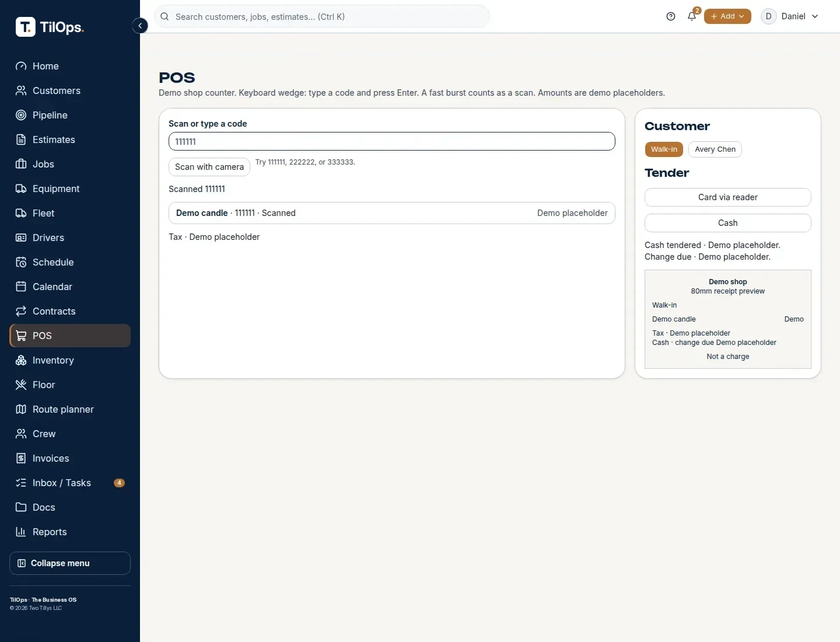
Task: Collapse sidebar using the round chevron button
Action: [140, 26]
